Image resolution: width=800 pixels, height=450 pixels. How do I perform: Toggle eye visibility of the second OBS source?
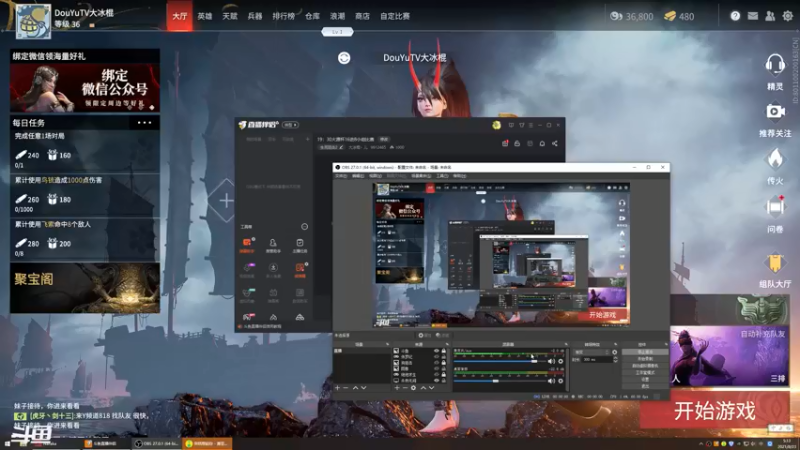(437, 357)
